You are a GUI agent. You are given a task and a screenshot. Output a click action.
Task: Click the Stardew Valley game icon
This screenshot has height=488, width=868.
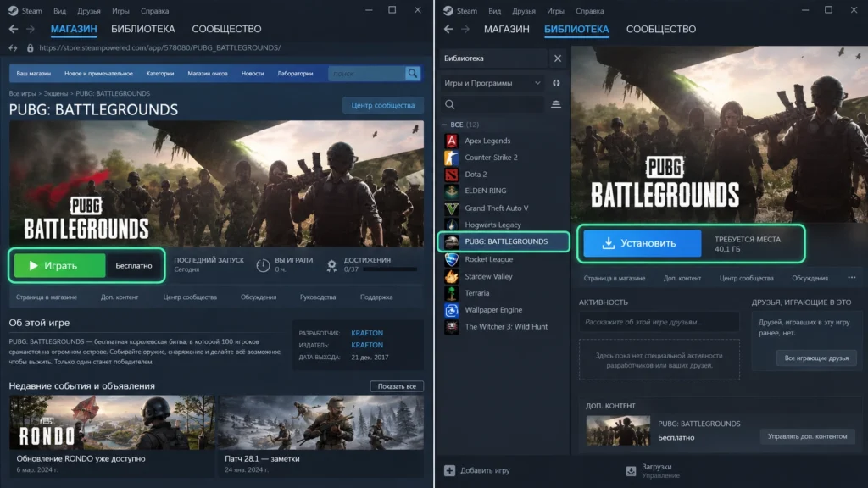[452, 276]
